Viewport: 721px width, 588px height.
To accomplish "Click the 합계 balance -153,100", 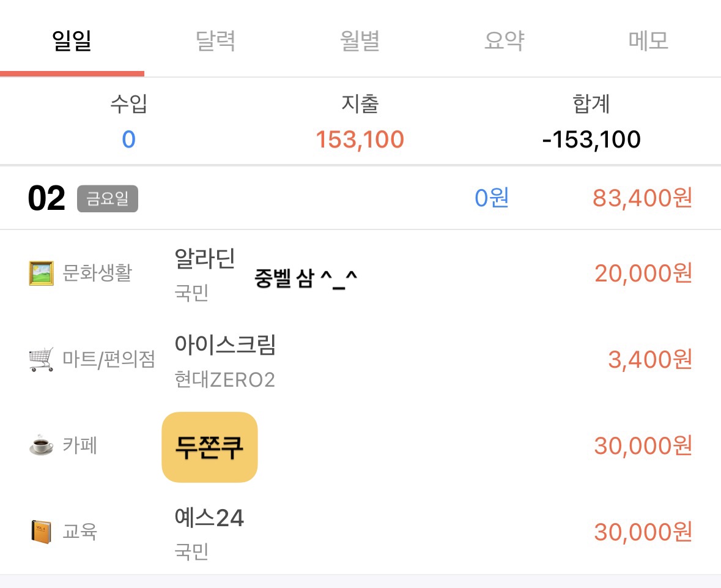I will (591, 140).
